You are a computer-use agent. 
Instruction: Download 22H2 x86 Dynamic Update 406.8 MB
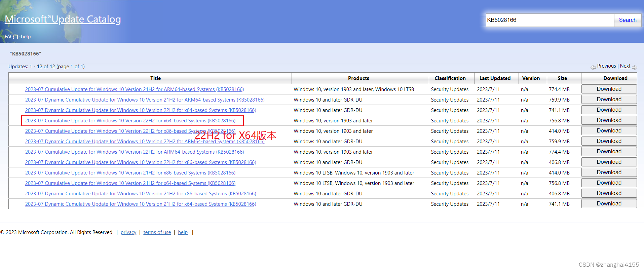coord(609,162)
